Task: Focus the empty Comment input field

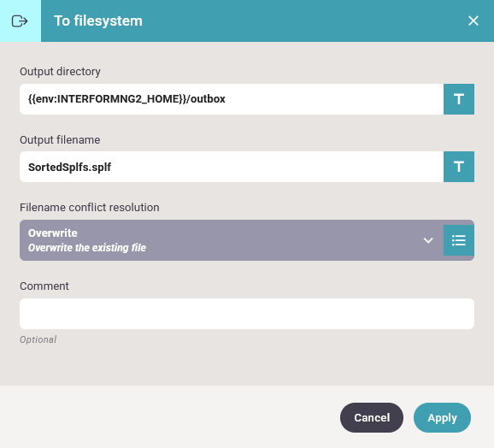Action: pos(247,314)
